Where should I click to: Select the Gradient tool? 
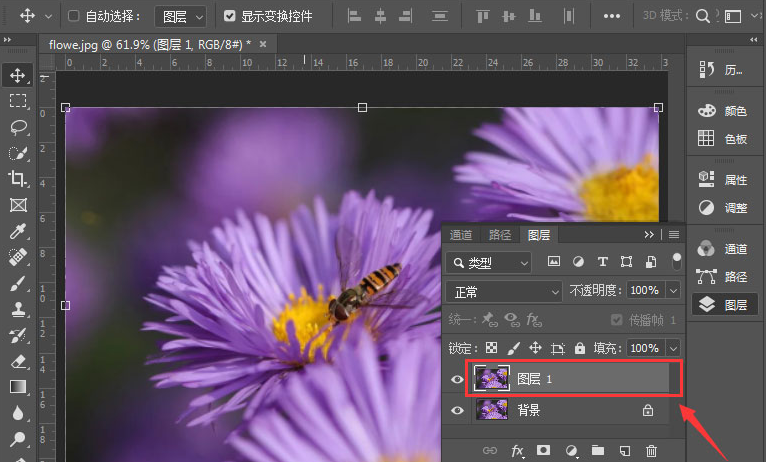point(18,387)
